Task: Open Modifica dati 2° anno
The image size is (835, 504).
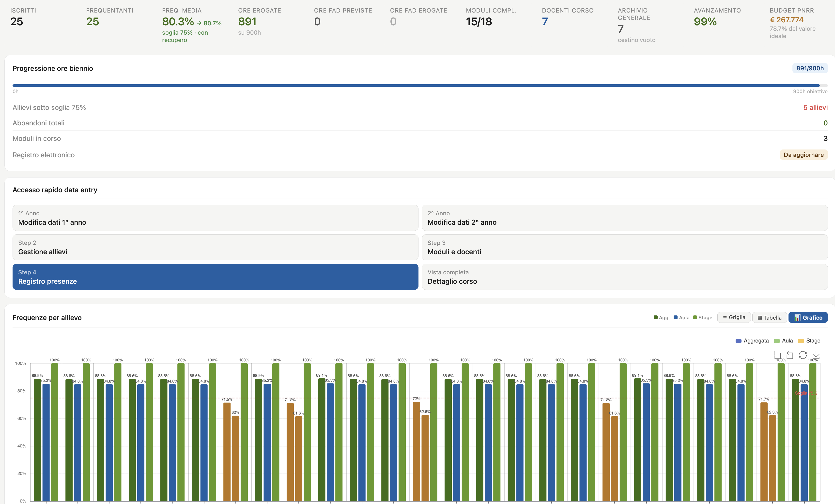Action: tap(625, 218)
